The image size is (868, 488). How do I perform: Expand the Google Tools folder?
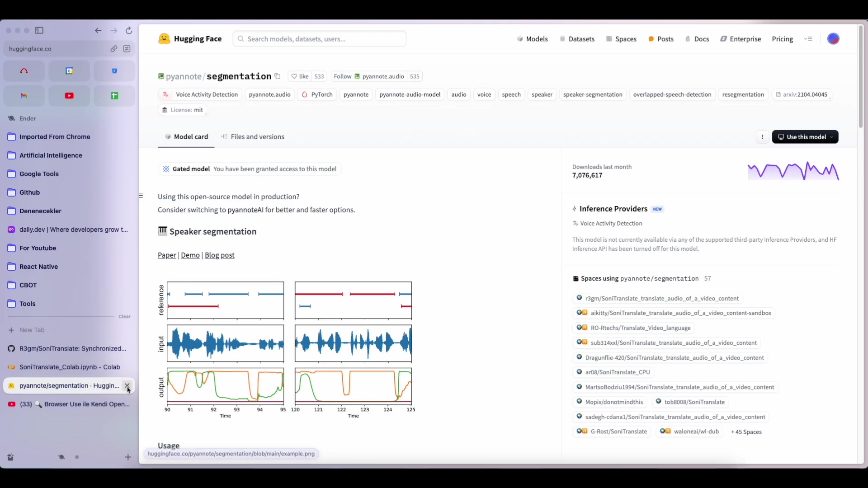pos(69,174)
